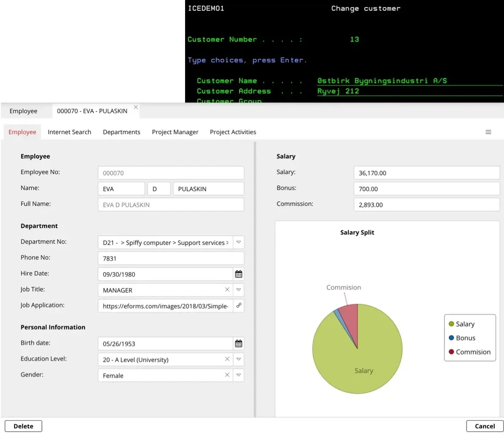This screenshot has width=504, height=434.
Task: Edit the Salary amount field
Action: (x=426, y=173)
